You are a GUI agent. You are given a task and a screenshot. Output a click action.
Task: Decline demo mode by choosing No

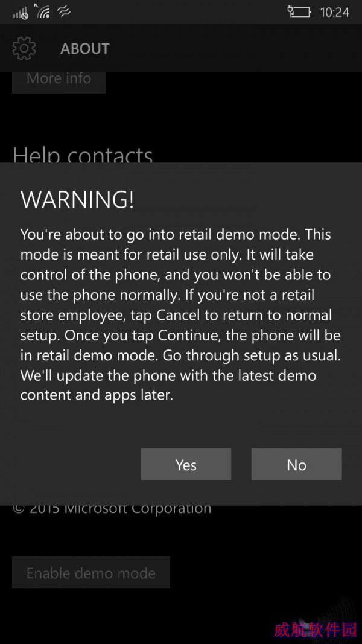pyautogui.click(x=296, y=465)
